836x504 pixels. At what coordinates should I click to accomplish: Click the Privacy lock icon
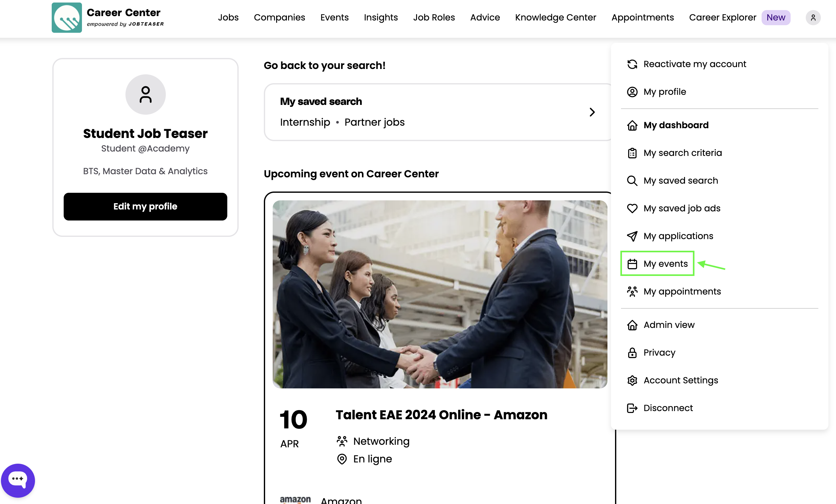point(632,353)
